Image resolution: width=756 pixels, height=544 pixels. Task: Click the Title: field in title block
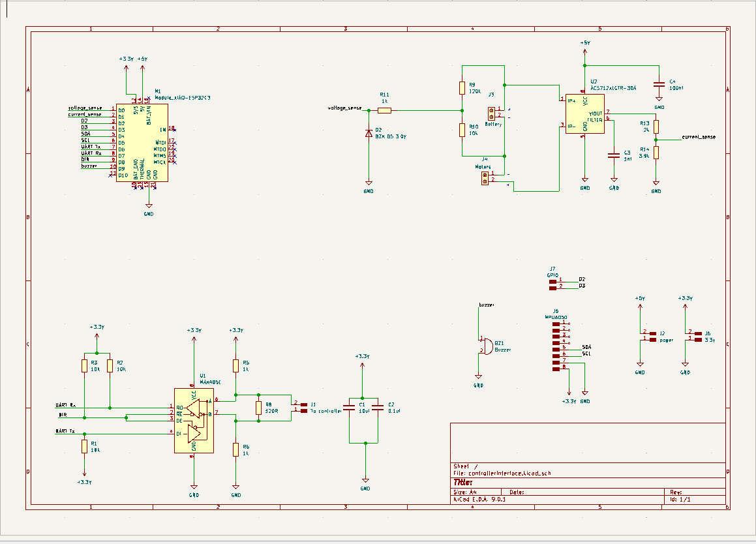coord(463,482)
